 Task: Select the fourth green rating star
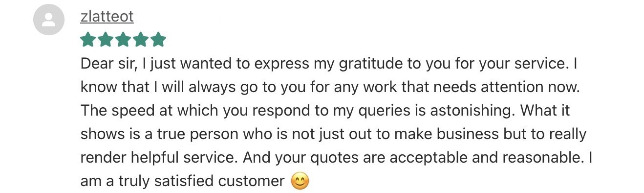click(x=141, y=40)
